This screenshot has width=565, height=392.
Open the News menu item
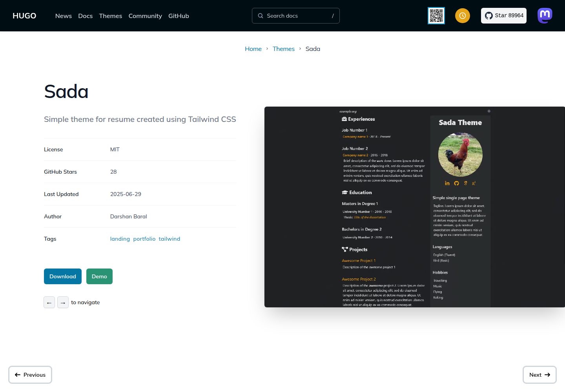click(64, 16)
